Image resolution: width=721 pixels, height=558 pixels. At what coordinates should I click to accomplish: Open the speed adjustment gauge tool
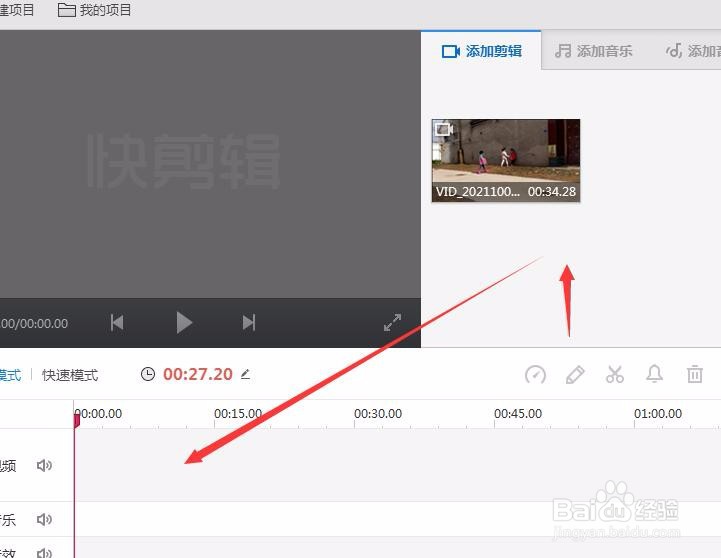(x=535, y=375)
